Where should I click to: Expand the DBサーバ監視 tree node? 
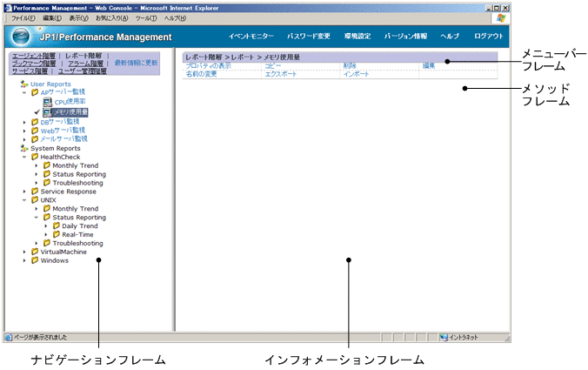coord(24,123)
